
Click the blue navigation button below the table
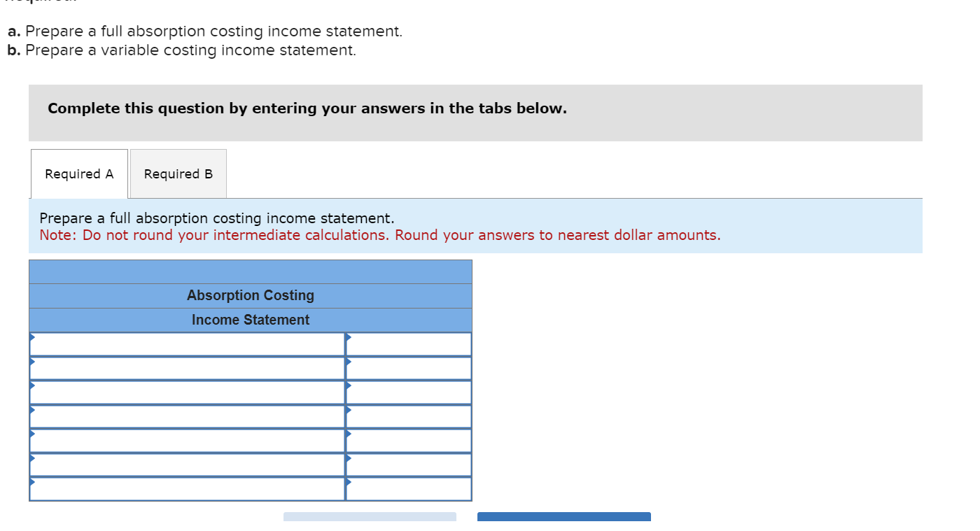pyautogui.click(x=563, y=518)
